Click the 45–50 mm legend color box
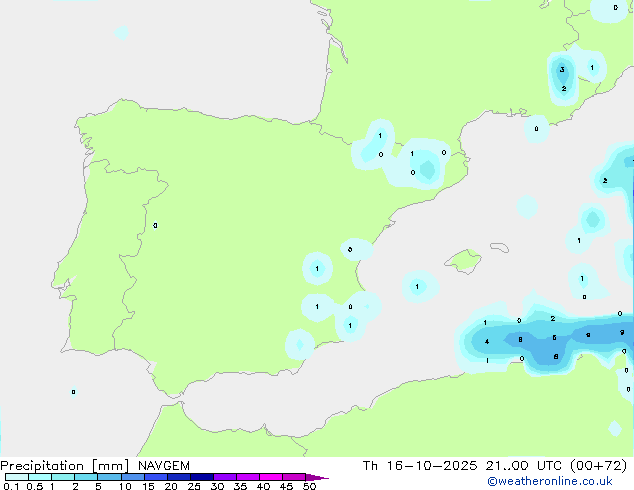The image size is (634, 490). pos(294,477)
